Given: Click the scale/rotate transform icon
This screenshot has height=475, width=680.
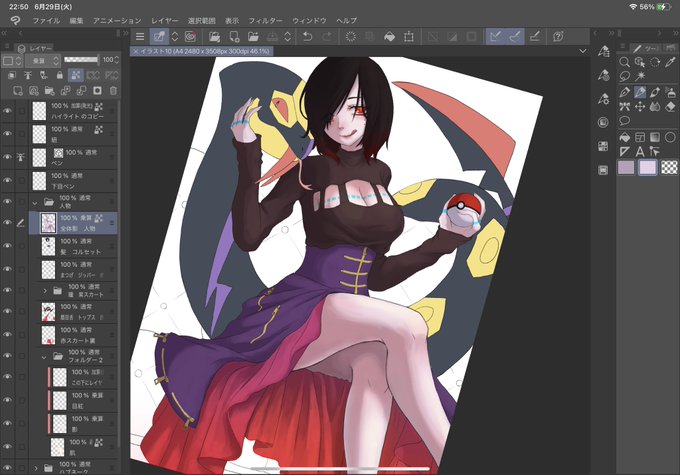Looking at the screenshot, I should coord(409,37).
